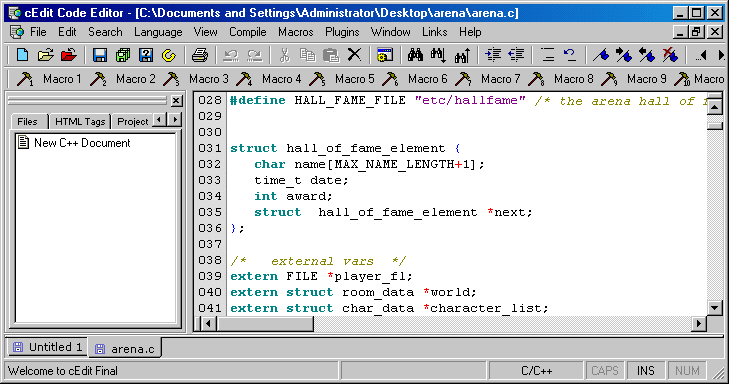729x384 pixels.
Task: Open the Compile menu
Action: [247, 32]
